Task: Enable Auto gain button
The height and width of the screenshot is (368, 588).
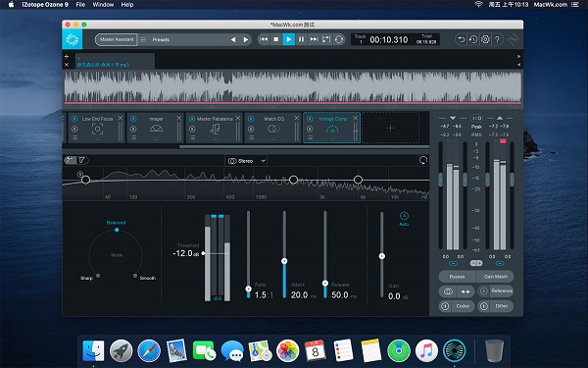Action: click(404, 219)
